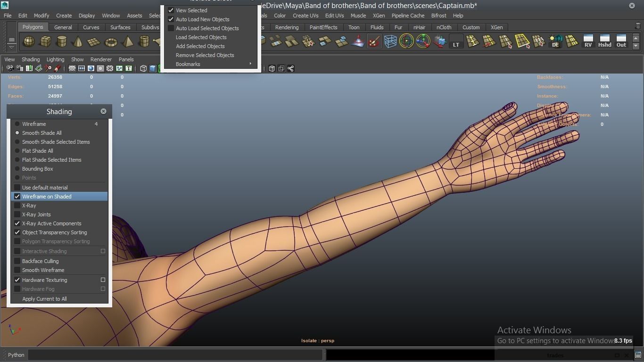The image size is (644, 362).
Task: Click the DE shelf button
Action: click(555, 41)
